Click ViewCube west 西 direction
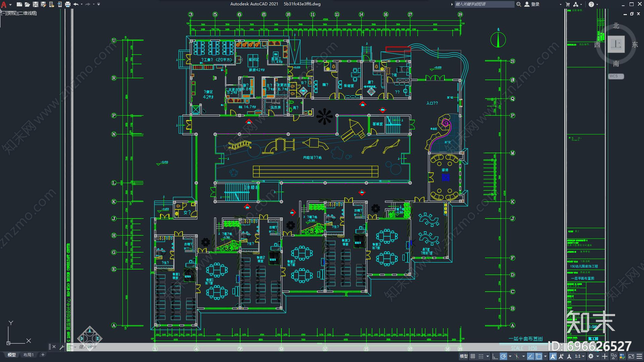 (x=597, y=45)
